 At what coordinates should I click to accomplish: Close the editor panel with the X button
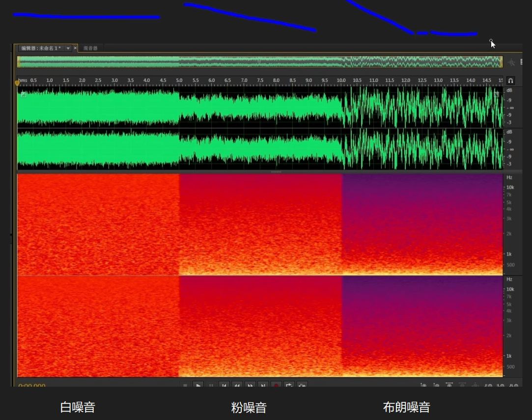click(75, 48)
